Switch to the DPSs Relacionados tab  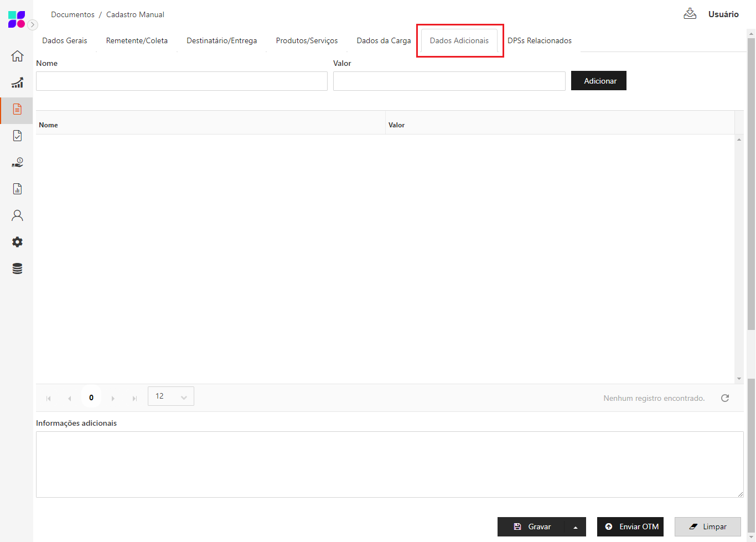[539, 40]
